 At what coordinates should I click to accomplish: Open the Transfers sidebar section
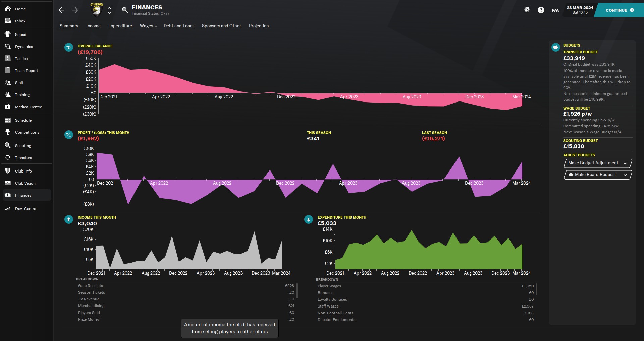tap(23, 158)
